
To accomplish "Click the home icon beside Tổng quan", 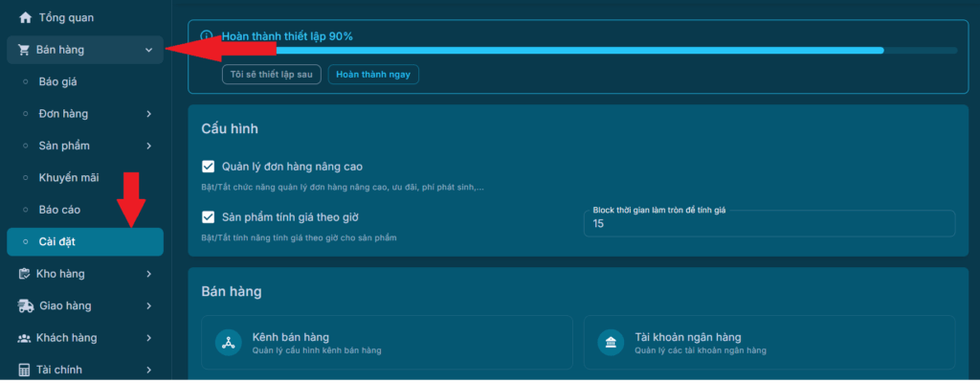I will [25, 17].
